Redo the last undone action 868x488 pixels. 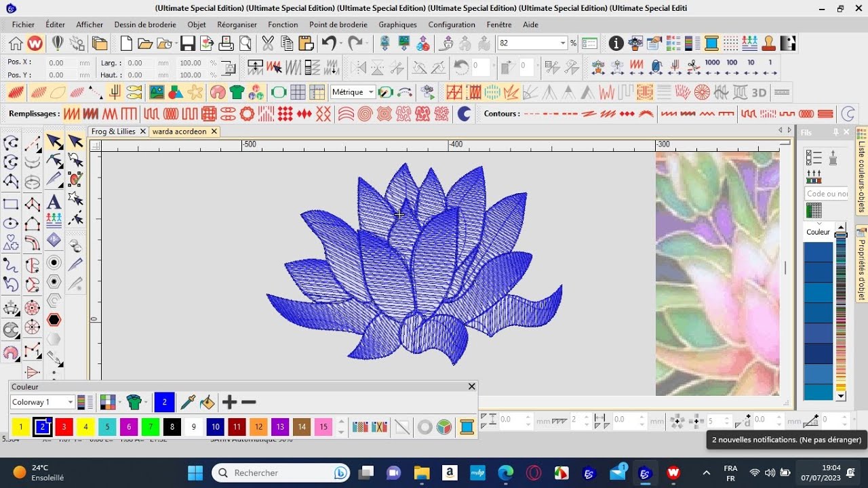[355, 44]
